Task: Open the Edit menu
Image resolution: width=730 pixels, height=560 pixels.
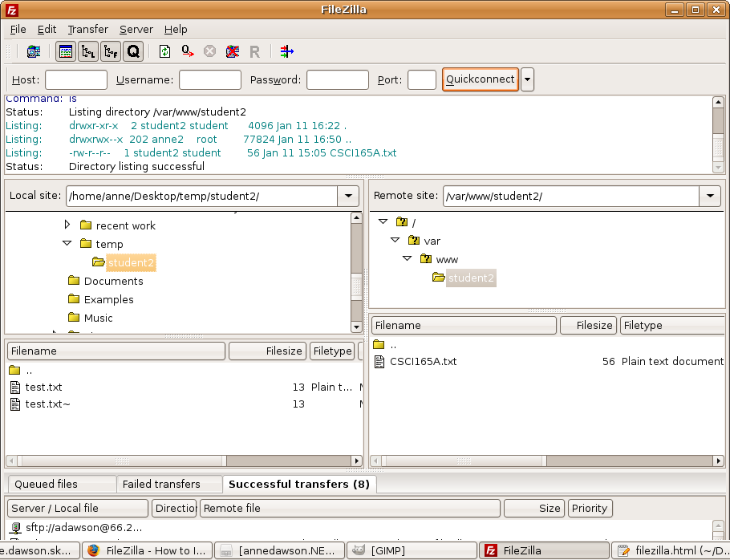Action: (47, 30)
